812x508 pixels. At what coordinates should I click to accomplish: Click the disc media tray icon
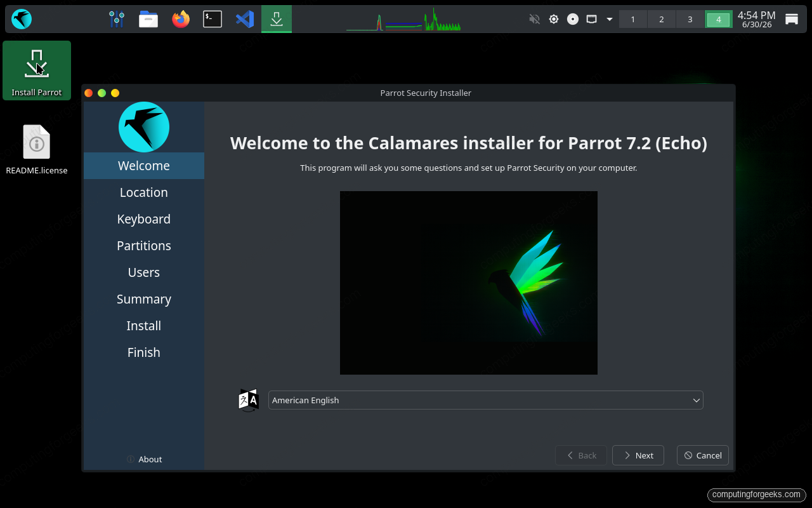click(x=573, y=19)
